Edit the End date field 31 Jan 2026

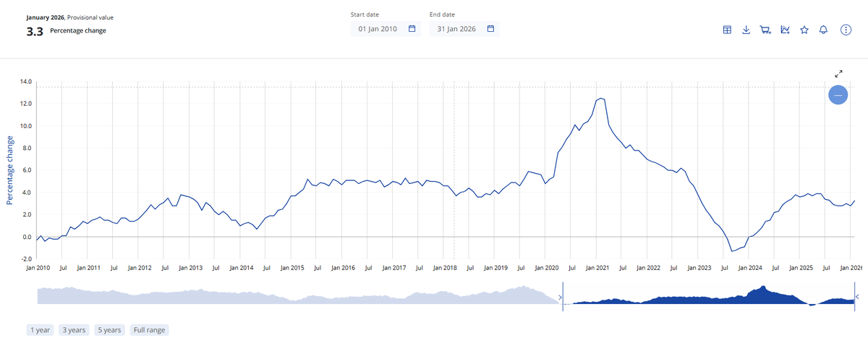pos(464,29)
